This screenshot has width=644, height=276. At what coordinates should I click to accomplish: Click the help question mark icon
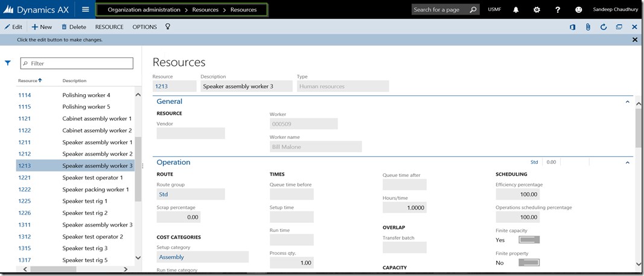(558, 10)
